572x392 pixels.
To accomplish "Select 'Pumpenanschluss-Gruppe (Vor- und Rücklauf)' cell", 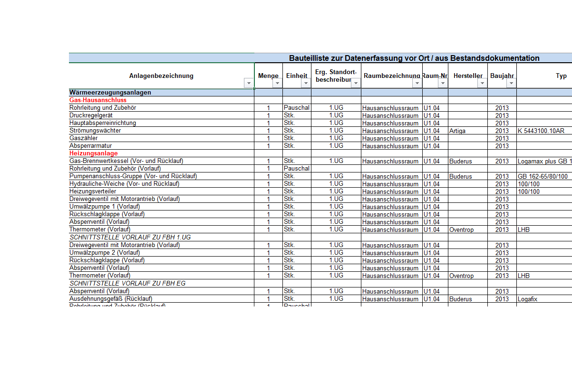I will (x=162, y=176).
